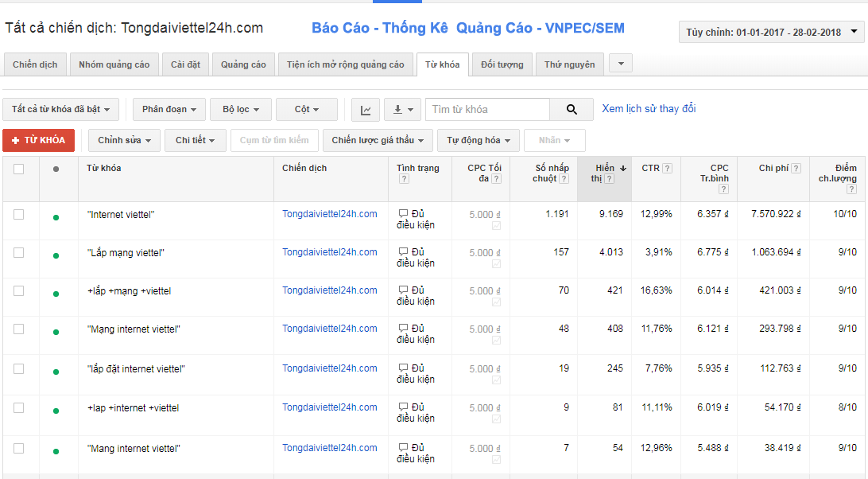
Task: Click the download report icon
Action: pos(402,110)
